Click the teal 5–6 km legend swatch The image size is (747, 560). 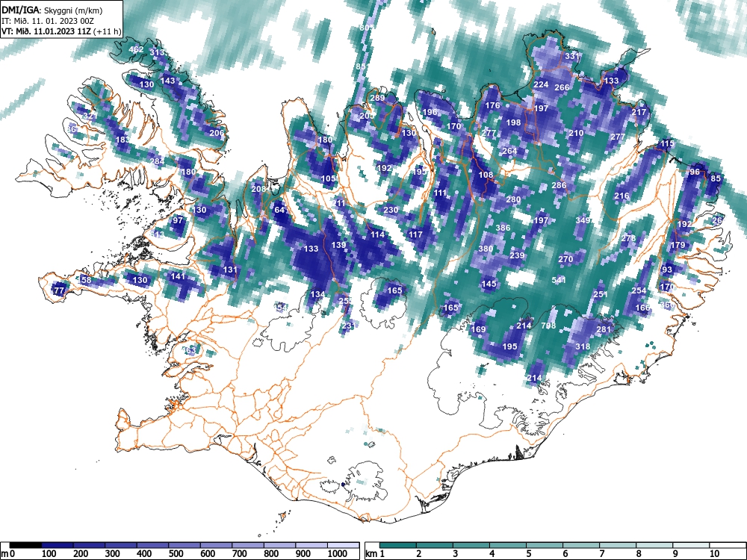coord(545,545)
